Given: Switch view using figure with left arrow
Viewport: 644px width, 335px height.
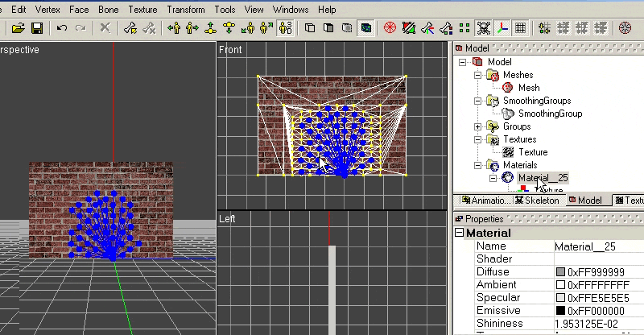Looking at the screenshot, I should coord(174,28).
